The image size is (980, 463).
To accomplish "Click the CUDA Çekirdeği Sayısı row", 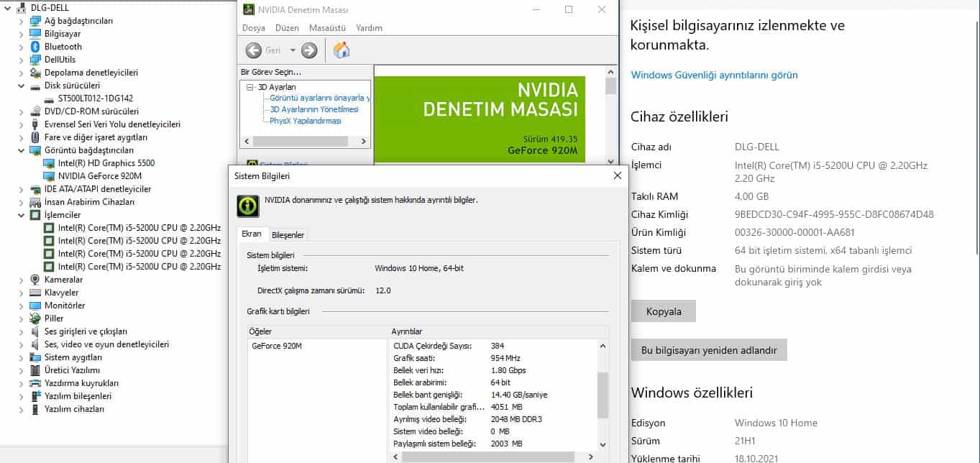I will 493,346.
